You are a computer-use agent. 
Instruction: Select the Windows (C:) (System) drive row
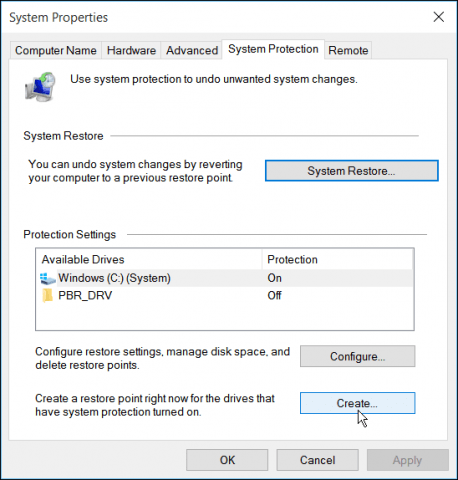tap(225, 278)
